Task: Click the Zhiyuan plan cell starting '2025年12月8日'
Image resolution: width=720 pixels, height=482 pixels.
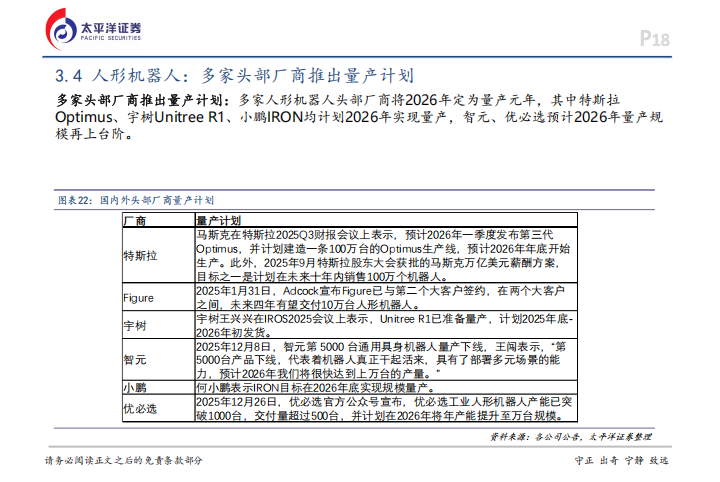Action: tap(386, 359)
